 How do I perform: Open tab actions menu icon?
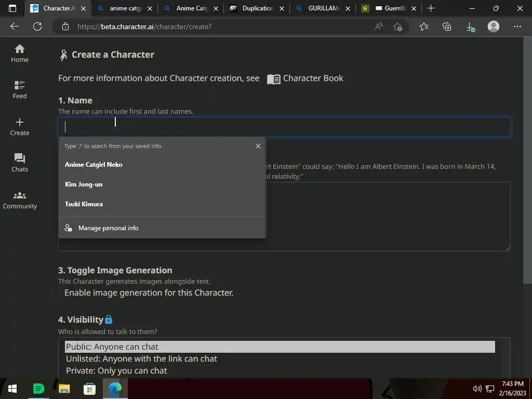pos(12,8)
